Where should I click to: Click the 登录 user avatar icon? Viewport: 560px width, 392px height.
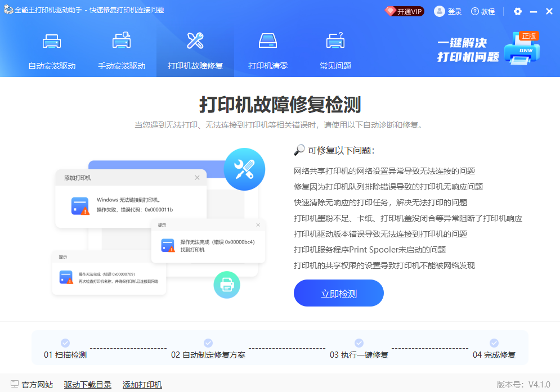pyautogui.click(x=440, y=11)
